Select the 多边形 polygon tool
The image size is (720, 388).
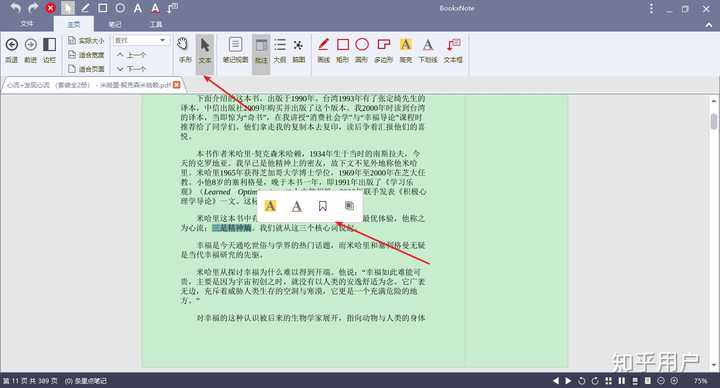tap(383, 51)
